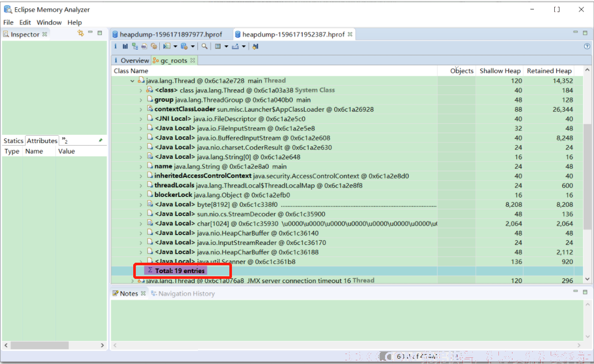Click the Compare to another heap dump icon

[255, 46]
